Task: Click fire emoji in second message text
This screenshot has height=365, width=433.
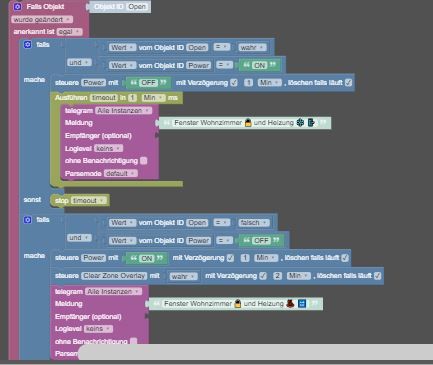Action: [290, 304]
